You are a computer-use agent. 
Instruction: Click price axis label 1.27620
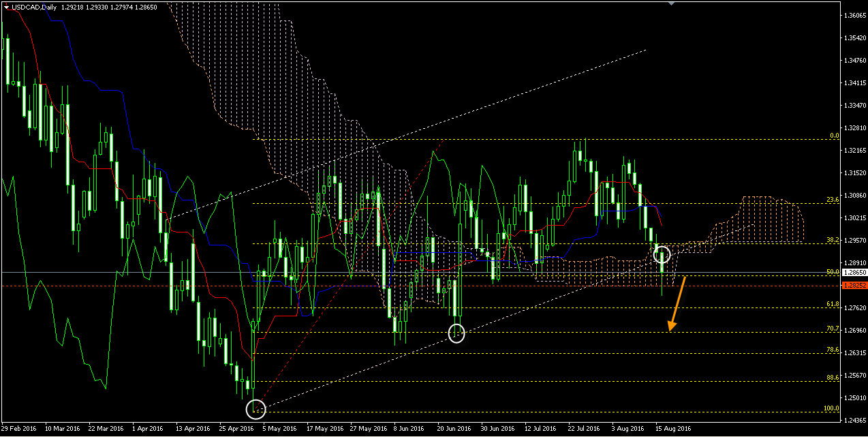(854, 307)
